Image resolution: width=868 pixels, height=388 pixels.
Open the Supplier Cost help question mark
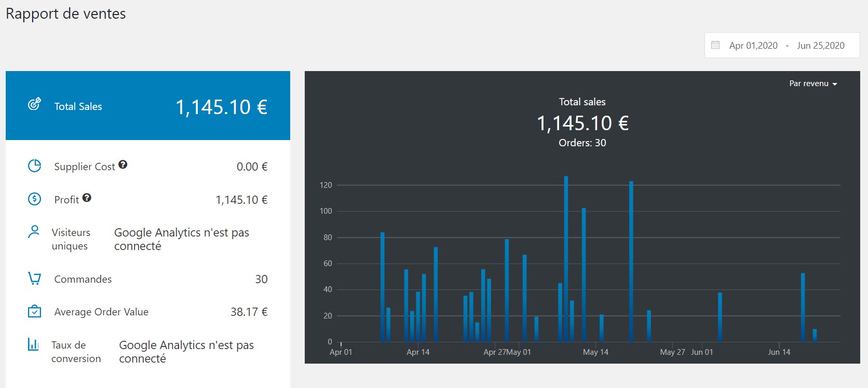[123, 164]
